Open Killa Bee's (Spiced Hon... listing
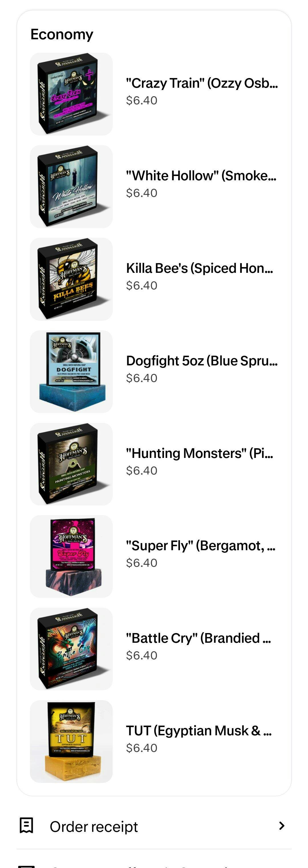Viewport: 308px width, 868px height. point(199,268)
